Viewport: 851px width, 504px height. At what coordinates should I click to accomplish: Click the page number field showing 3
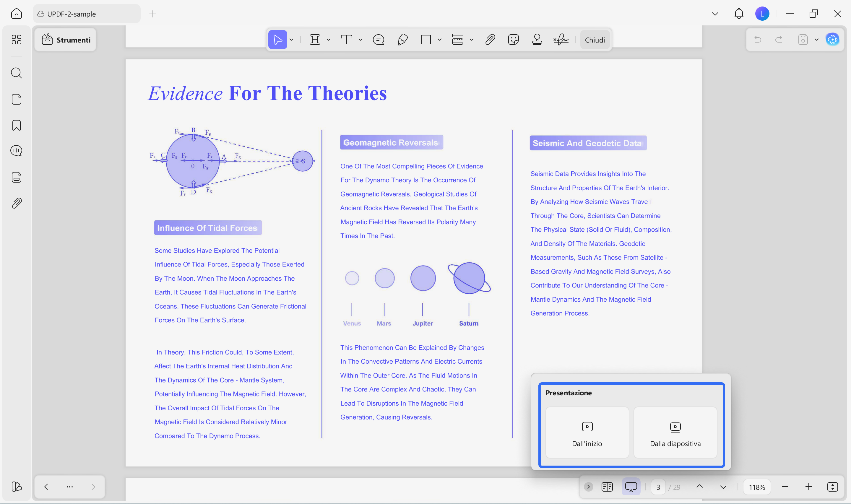(x=658, y=487)
